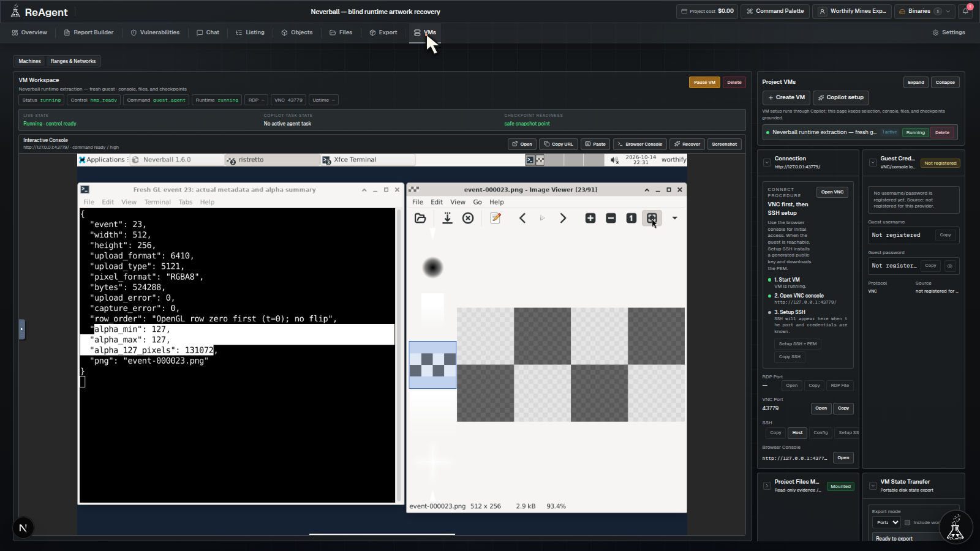Open the Applications menu in Xfce panel
980x551 pixels.
pos(102,160)
